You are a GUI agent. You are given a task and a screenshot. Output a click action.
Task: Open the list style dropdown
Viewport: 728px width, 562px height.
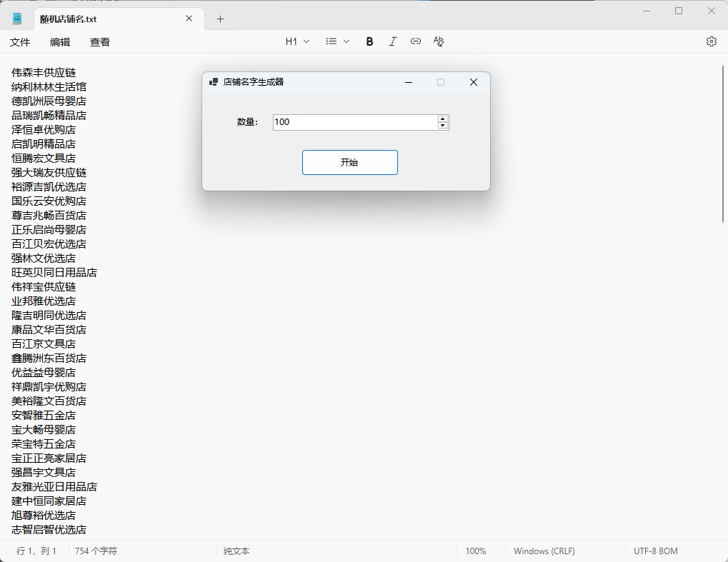(337, 41)
